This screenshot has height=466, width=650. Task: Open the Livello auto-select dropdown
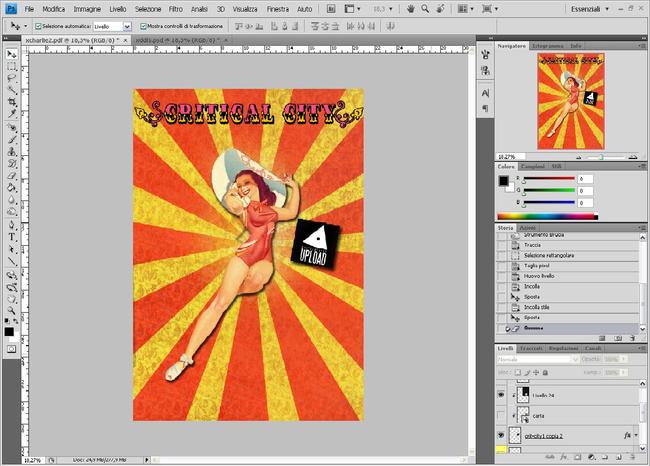coord(127,26)
